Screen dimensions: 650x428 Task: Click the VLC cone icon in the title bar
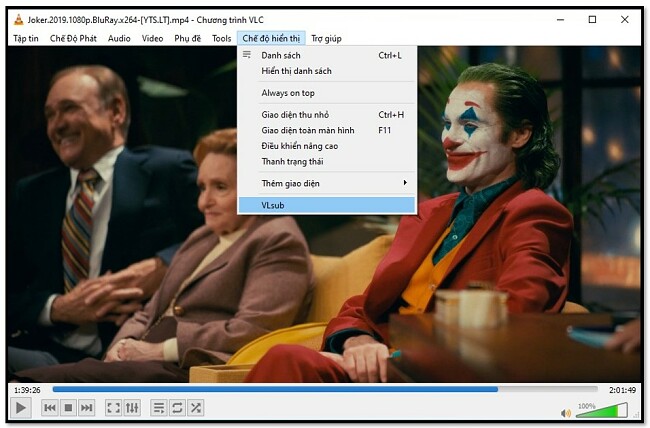[18, 19]
